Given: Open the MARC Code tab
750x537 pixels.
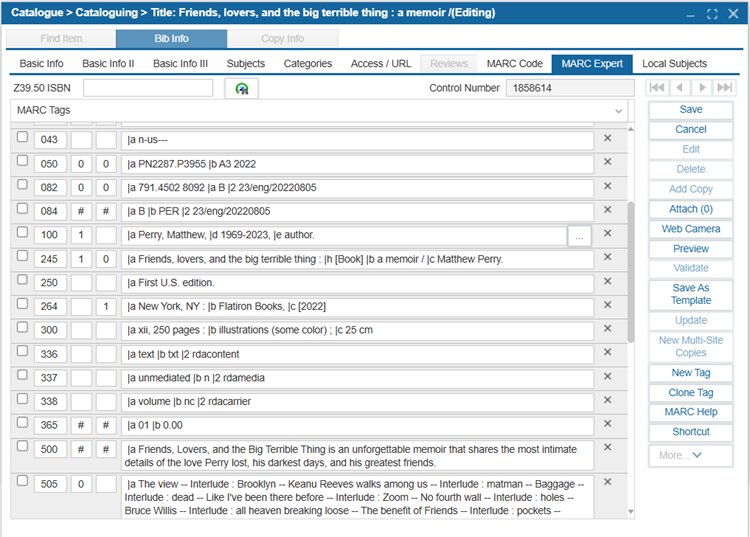Looking at the screenshot, I should click(x=515, y=64).
